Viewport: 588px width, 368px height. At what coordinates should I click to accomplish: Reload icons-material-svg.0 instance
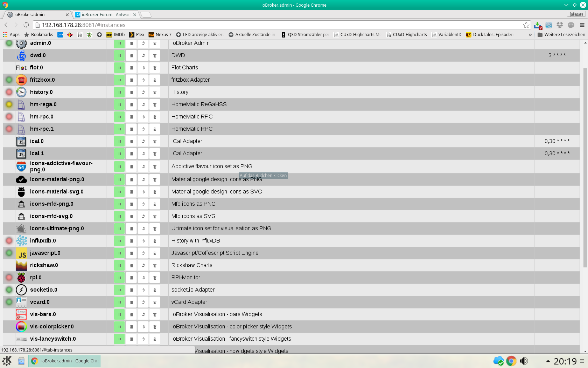pyautogui.click(x=143, y=192)
